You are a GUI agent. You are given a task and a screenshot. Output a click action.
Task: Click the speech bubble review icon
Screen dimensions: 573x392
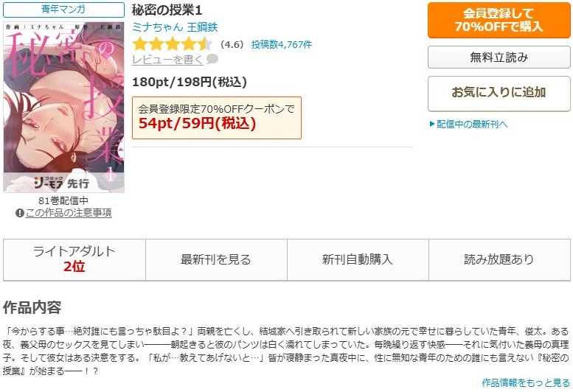tap(212, 59)
